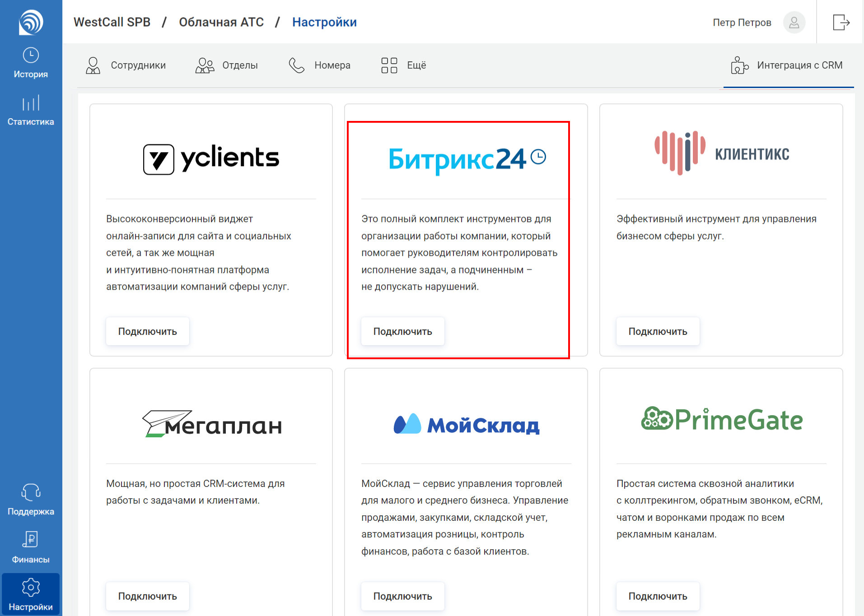Click the Статистика sidebar label
Viewport: 864px width, 616px height.
pyautogui.click(x=31, y=122)
